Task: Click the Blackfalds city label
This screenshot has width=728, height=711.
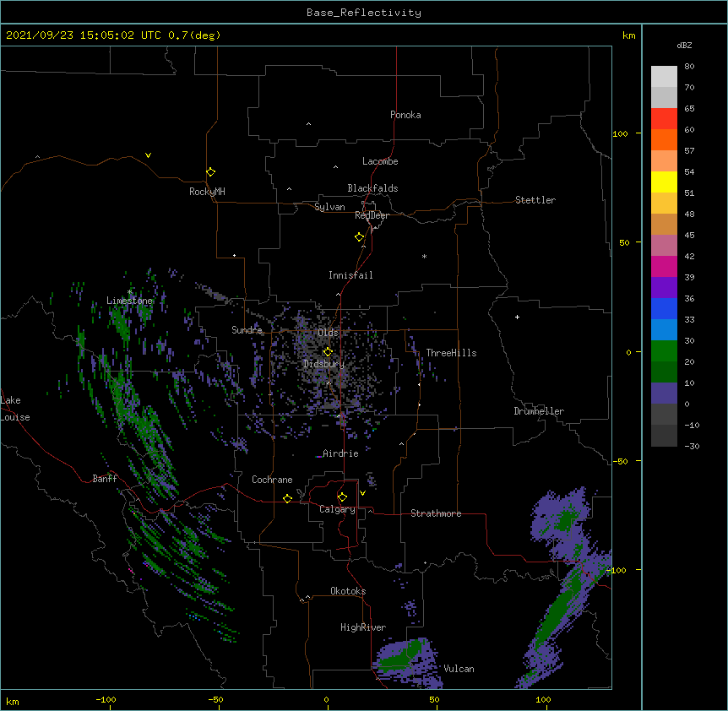Action: (x=372, y=188)
